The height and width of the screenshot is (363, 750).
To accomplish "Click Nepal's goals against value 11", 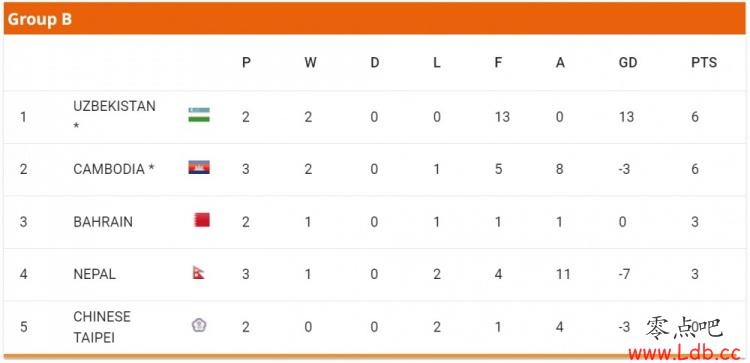I will [x=562, y=274].
